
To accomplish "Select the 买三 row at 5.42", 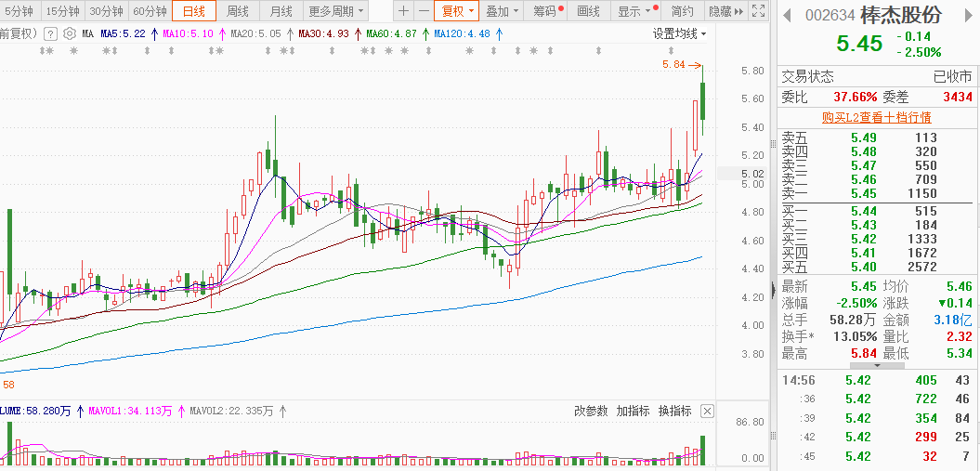I will point(876,239).
